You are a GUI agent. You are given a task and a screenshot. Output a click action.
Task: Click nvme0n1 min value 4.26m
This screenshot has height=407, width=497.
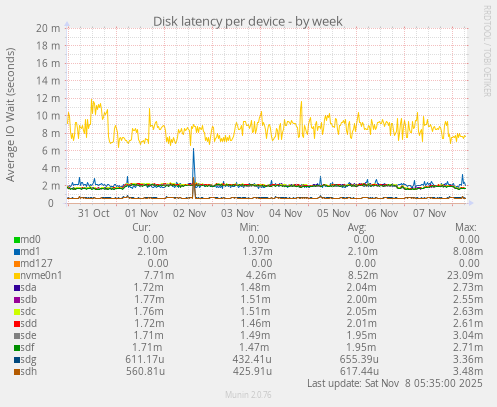(261, 275)
